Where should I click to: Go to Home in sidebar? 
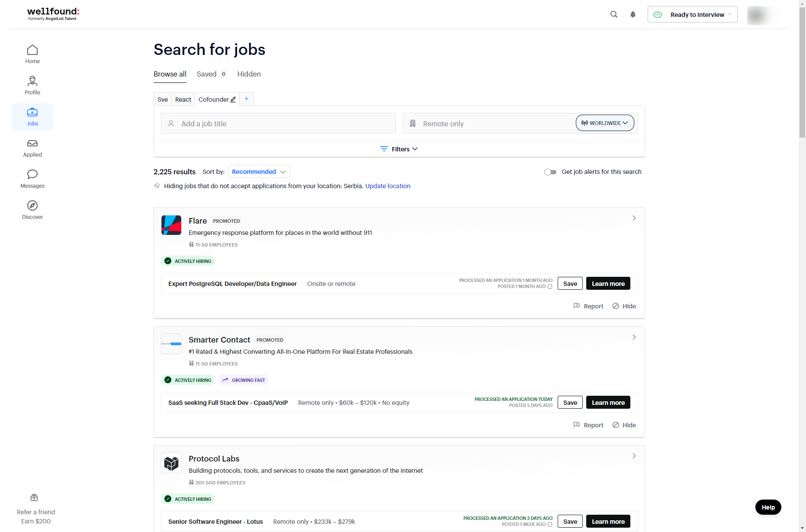(32, 54)
